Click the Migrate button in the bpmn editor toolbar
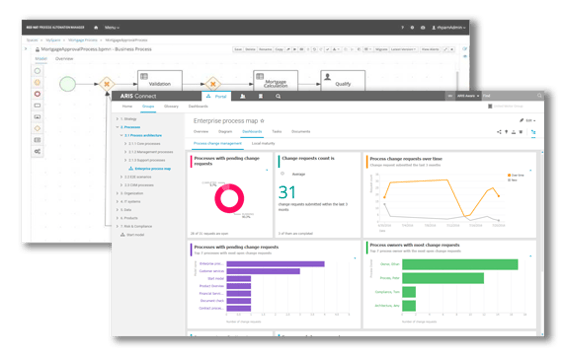The image size is (563, 361). tap(381, 49)
